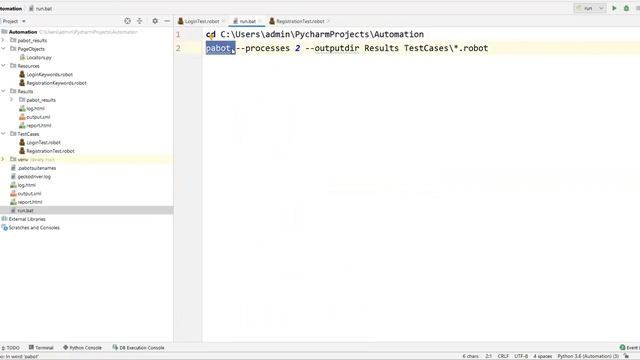Collapse the PageObjects folder

(3, 49)
